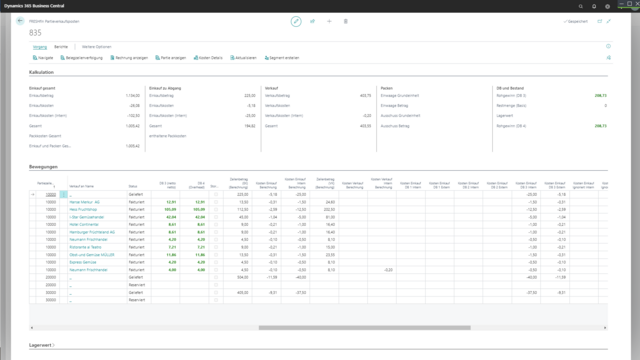Open the I-Star Gemüsehandel link
The height and width of the screenshot is (360, 640).
[87, 217]
